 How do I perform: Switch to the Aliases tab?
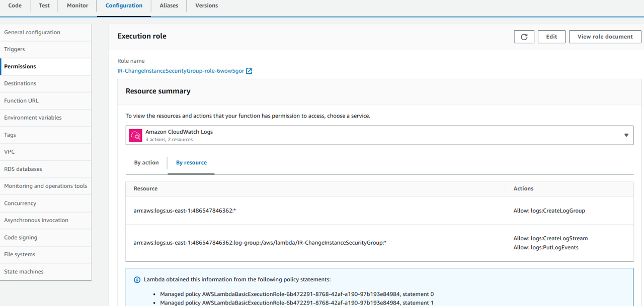coord(169,6)
